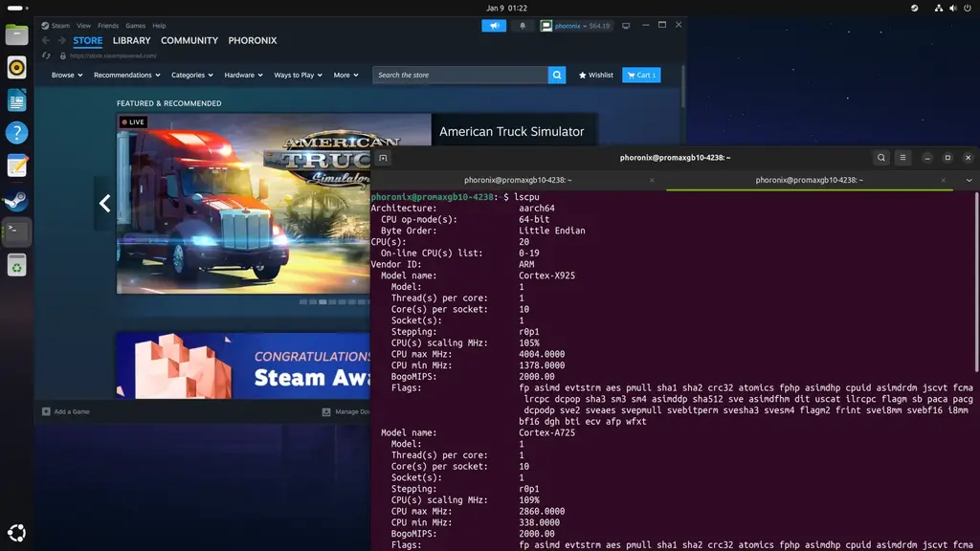The width and height of the screenshot is (980, 551).
Task: Reload the Steam store page
Action: [x=46, y=55]
